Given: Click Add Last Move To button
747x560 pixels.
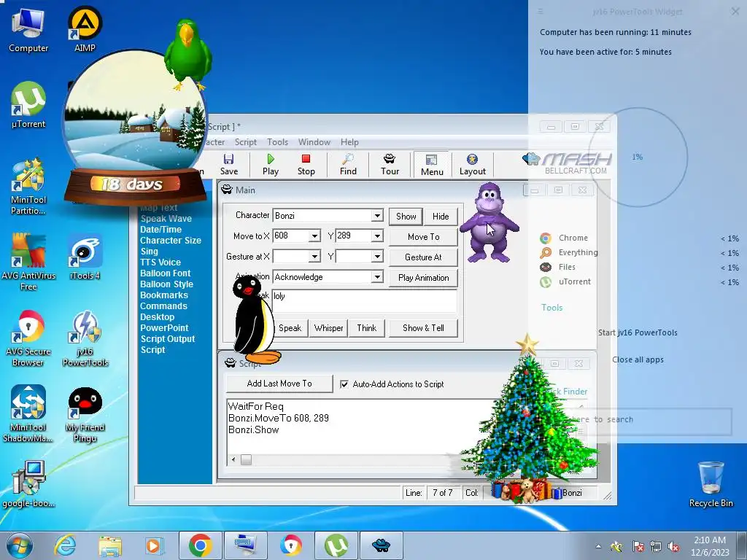Looking at the screenshot, I should coord(279,384).
